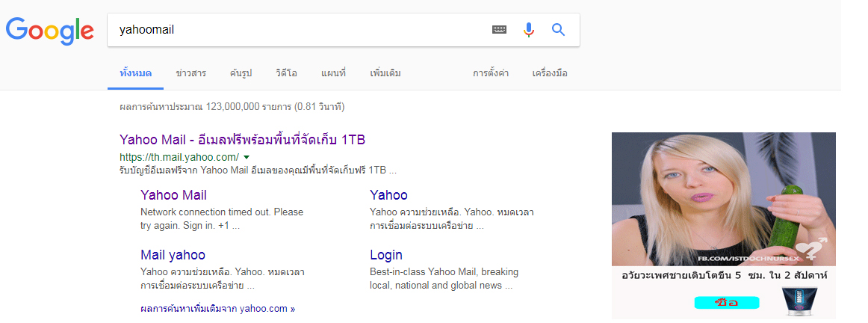Switch to the ข่าวสาร news tab
Image resolution: width=868 pixels, height=323 pixels.
[191, 73]
